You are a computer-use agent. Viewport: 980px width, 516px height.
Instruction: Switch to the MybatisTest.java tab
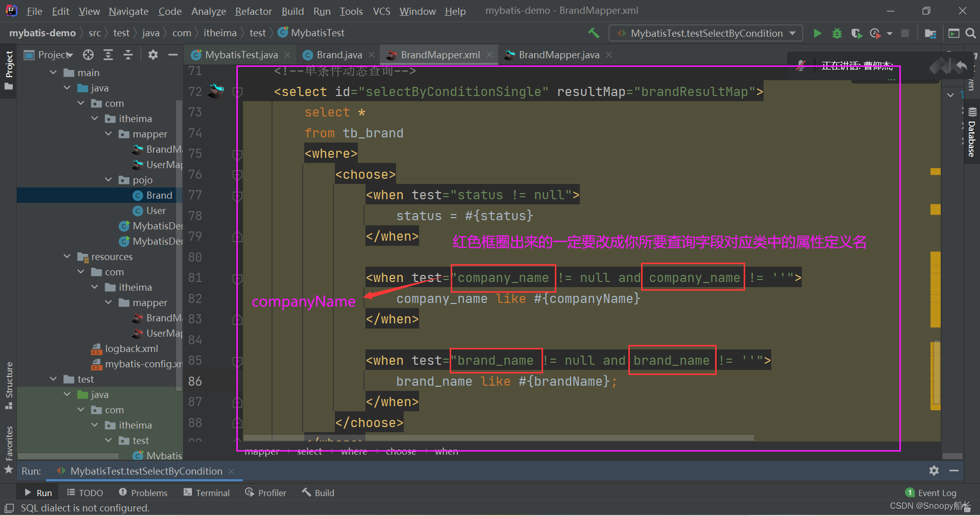[241, 55]
